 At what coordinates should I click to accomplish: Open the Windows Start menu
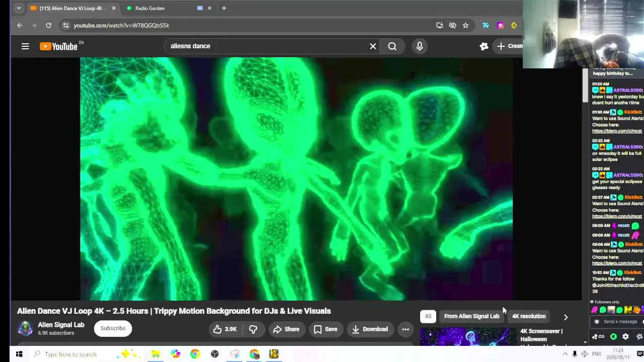click(19, 354)
